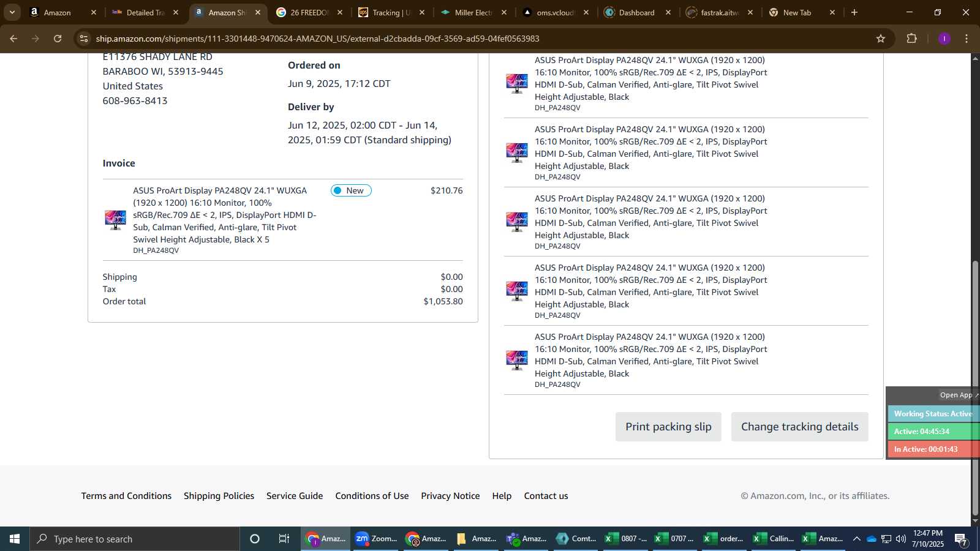Viewport: 980px width, 551px height.
Task: Click the invoice monitor product thumbnail
Action: [x=115, y=220]
